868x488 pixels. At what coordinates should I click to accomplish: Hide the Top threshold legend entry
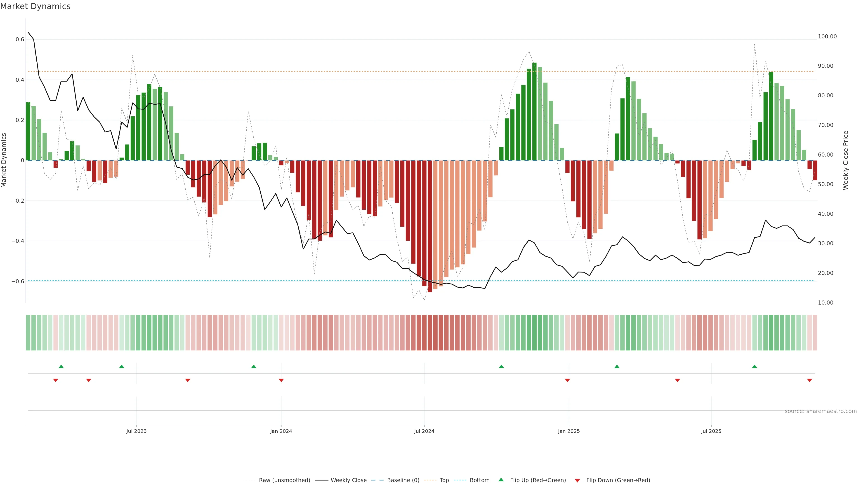pos(444,480)
